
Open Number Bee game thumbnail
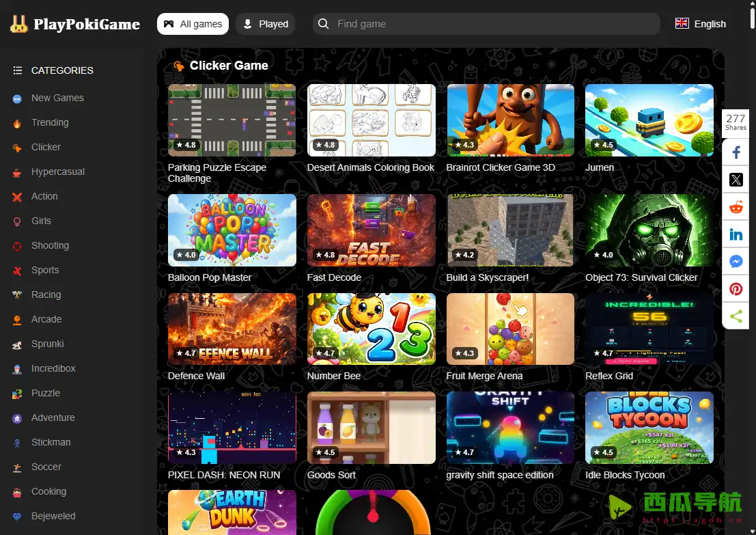click(372, 329)
